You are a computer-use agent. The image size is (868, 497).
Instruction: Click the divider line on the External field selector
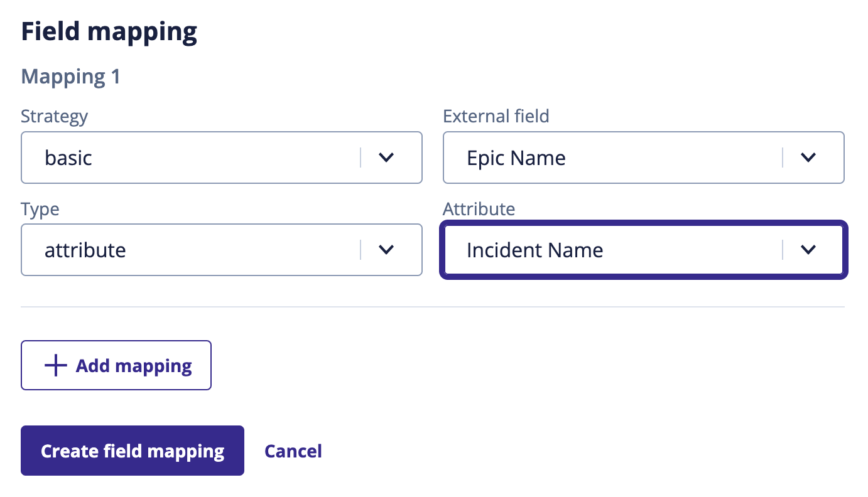(x=783, y=158)
